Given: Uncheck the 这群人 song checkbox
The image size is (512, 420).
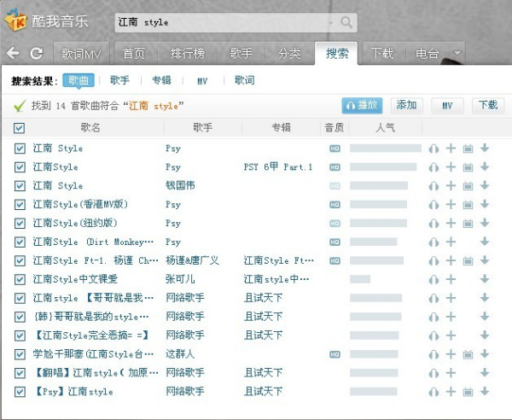Looking at the screenshot, I should [20, 354].
